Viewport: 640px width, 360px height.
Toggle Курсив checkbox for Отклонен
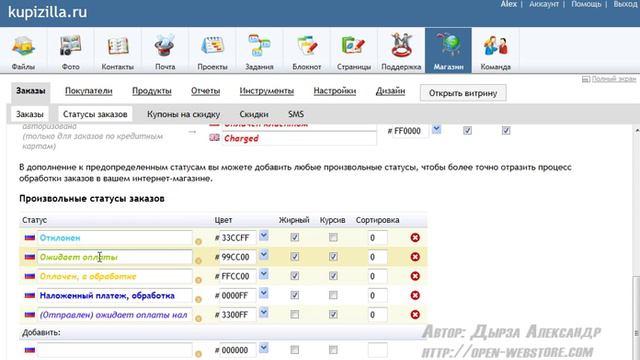(x=333, y=237)
